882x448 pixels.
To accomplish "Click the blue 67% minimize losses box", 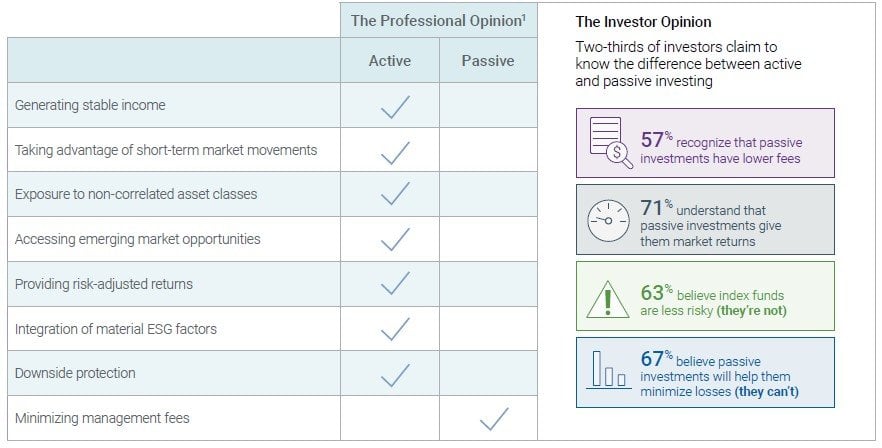I will coord(705,371).
